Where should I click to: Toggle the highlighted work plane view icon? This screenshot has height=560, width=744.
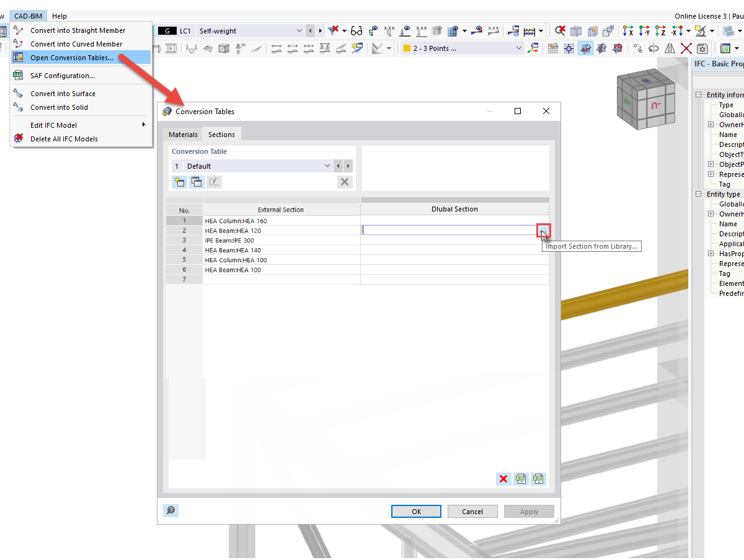point(585,48)
